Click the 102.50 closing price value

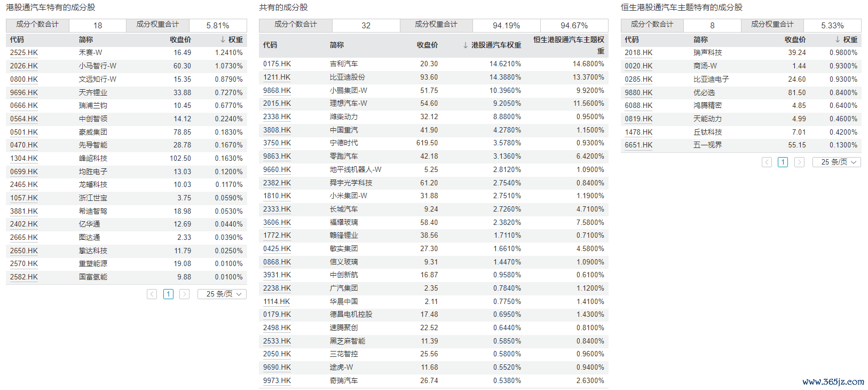pyautogui.click(x=180, y=159)
